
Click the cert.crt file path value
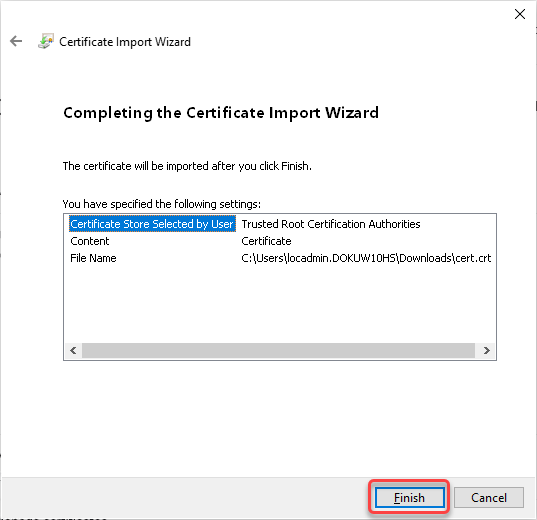click(366, 258)
